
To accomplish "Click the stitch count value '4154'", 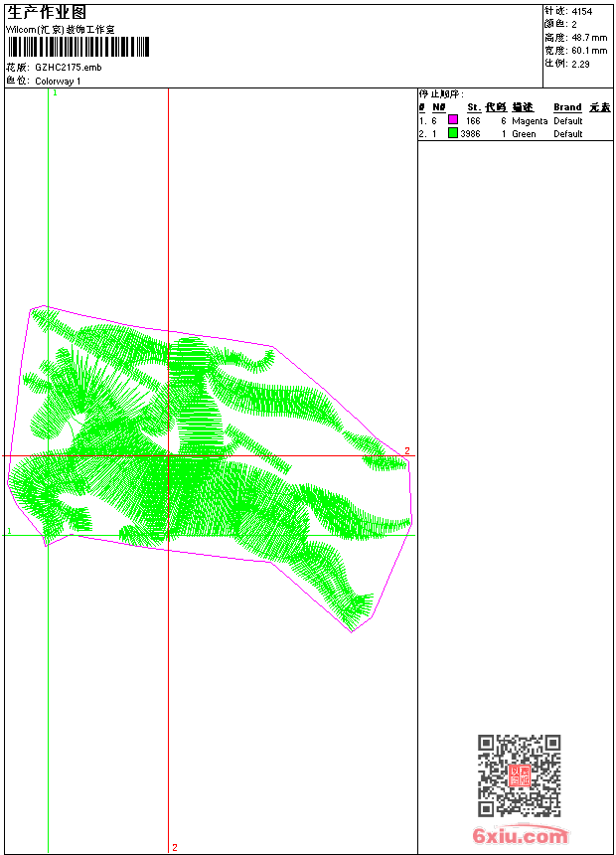I will 581,12.
